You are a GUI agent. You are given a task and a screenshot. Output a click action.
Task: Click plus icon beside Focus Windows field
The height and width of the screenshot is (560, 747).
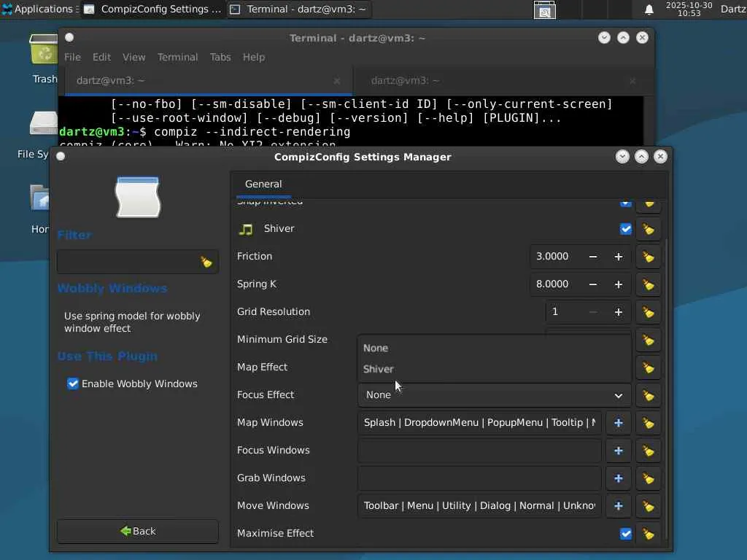(618, 451)
